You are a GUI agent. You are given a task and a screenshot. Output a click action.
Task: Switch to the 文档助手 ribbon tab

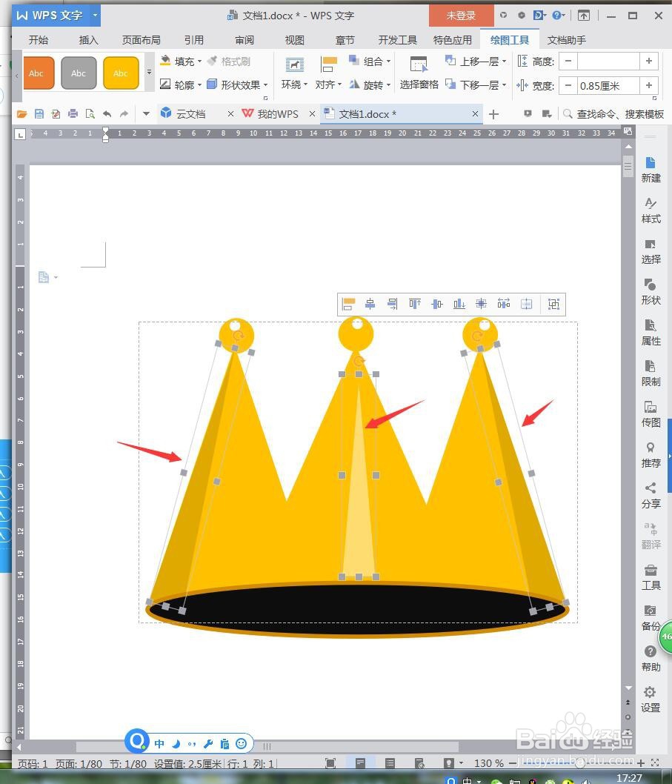(x=567, y=40)
